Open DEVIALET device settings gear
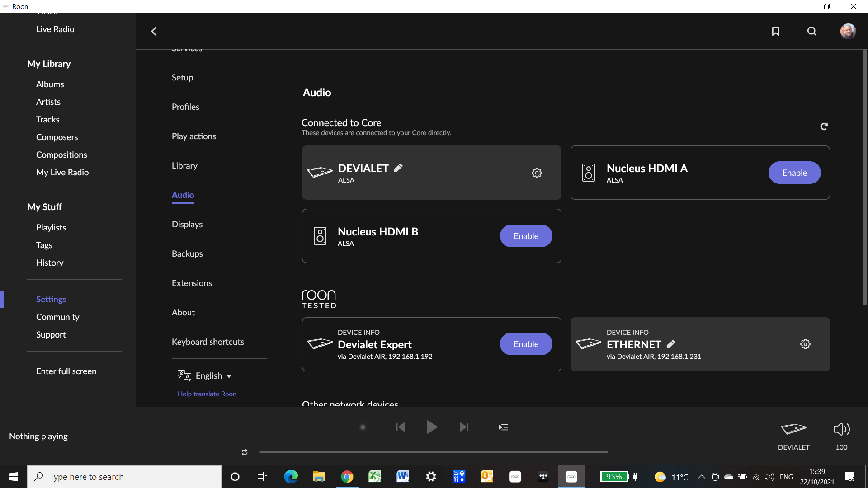 click(537, 173)
